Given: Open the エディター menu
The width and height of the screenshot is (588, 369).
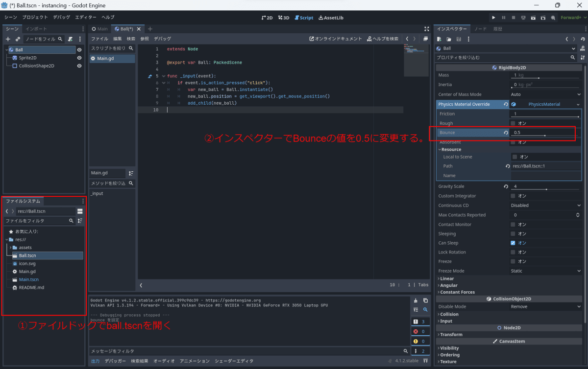Looking at the screenshot, I should pyautogui.click(x=86, y=17).
